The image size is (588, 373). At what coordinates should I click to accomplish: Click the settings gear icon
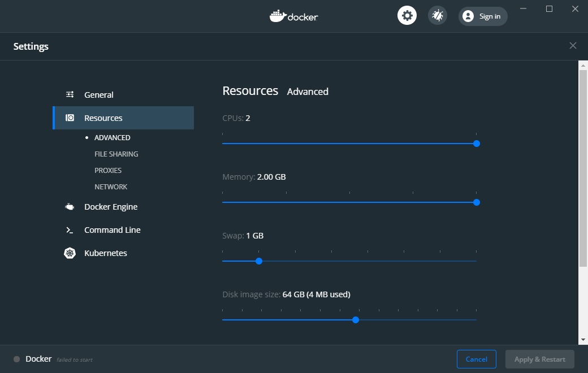click(407, 16)
